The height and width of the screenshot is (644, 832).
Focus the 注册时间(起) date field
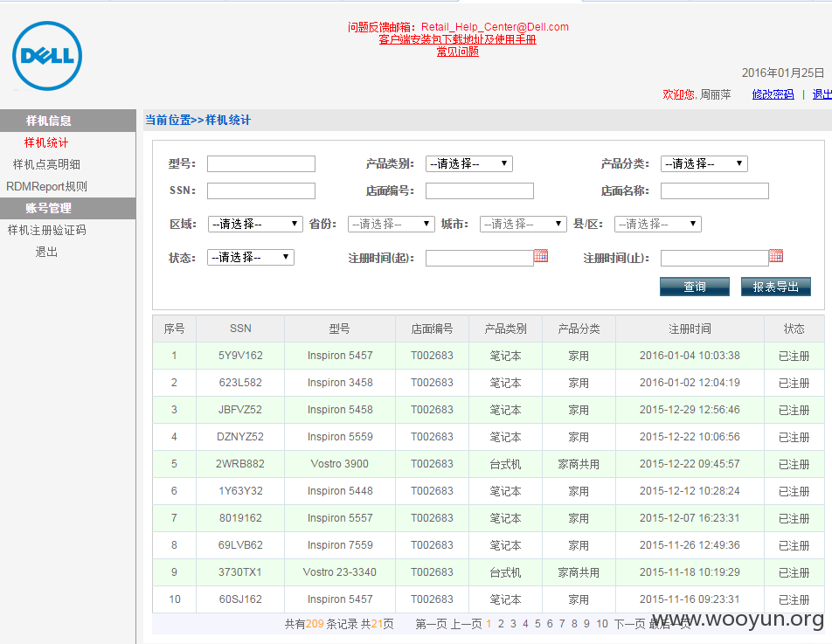pos(480,259)
